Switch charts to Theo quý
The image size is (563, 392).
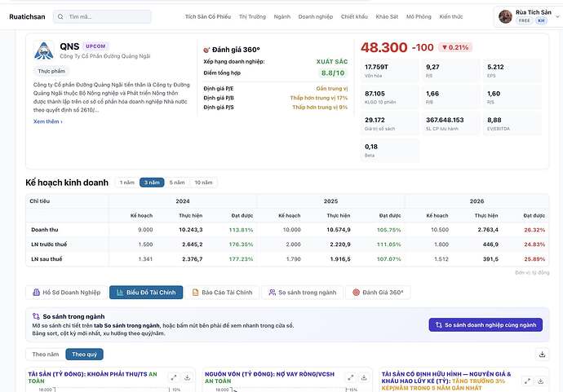[x=84, y=355]
